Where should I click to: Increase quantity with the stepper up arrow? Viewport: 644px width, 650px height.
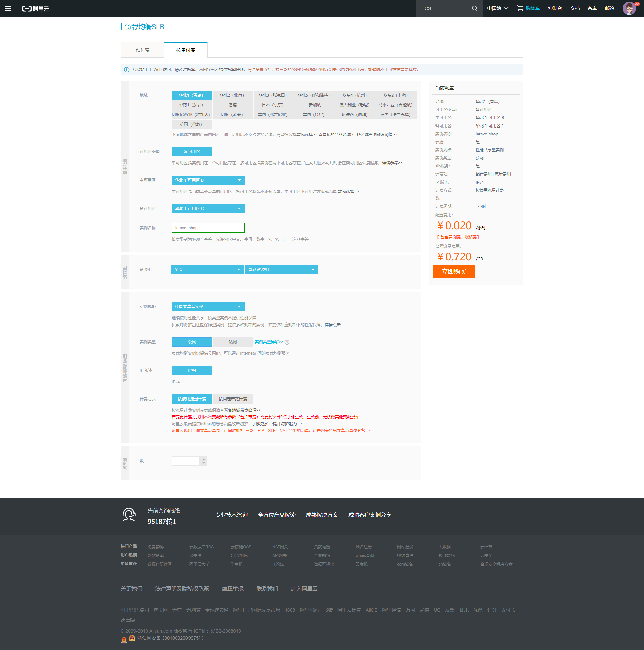(204, 459)
